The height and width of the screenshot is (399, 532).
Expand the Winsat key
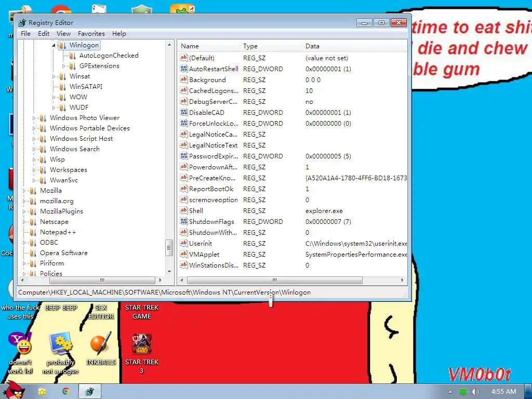54,76
